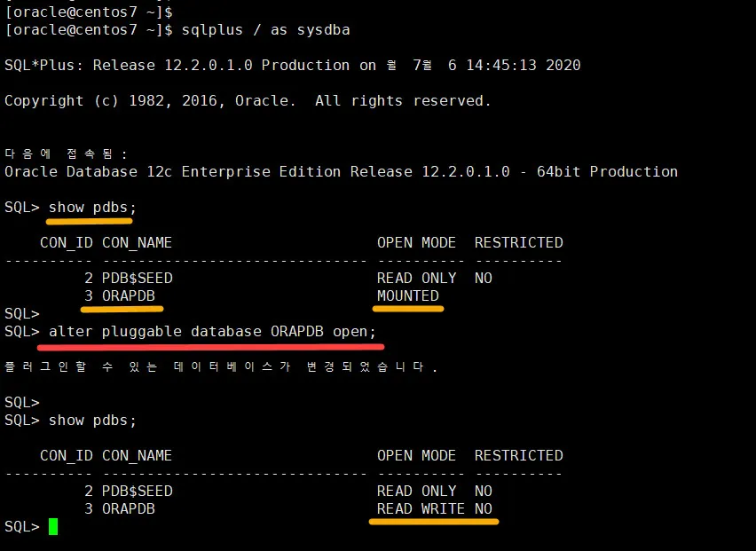Click the CON_NAME header in the first table

coord(137,242)
